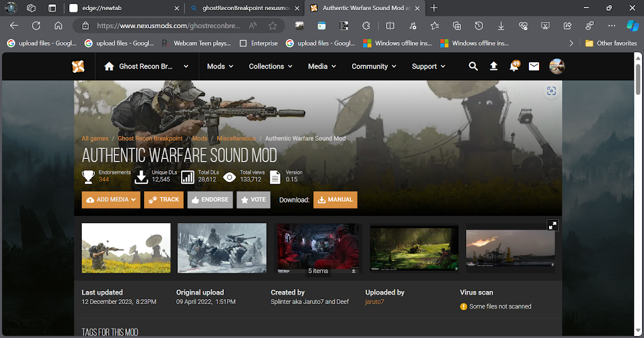Go back with browser back arrow

(14, 26)
